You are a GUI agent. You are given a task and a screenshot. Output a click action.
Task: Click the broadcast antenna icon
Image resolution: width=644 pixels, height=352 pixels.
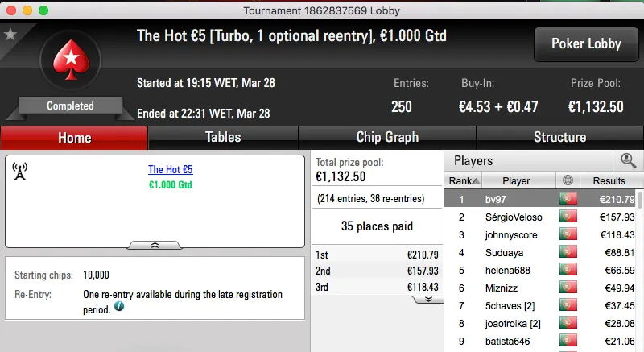click(20, 172)
